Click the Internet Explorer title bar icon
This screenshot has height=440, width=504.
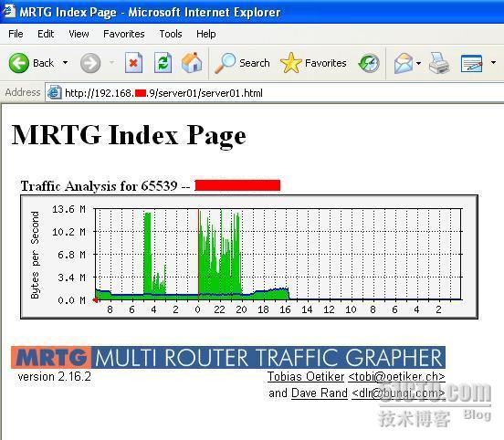click(x=9, y=11)
